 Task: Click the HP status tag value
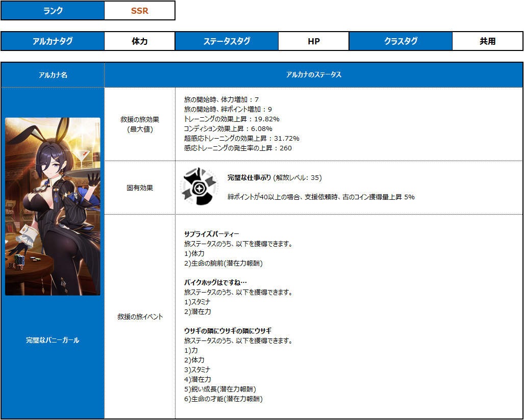[313, 41]
